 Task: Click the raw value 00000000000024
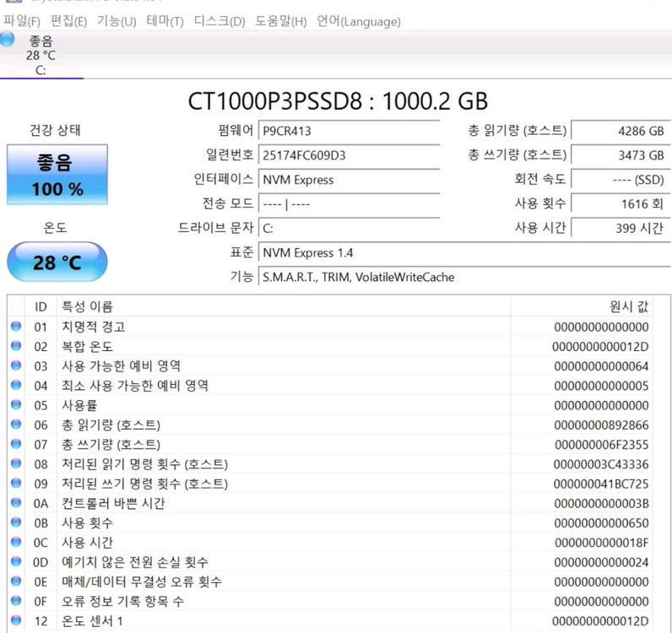601,562
